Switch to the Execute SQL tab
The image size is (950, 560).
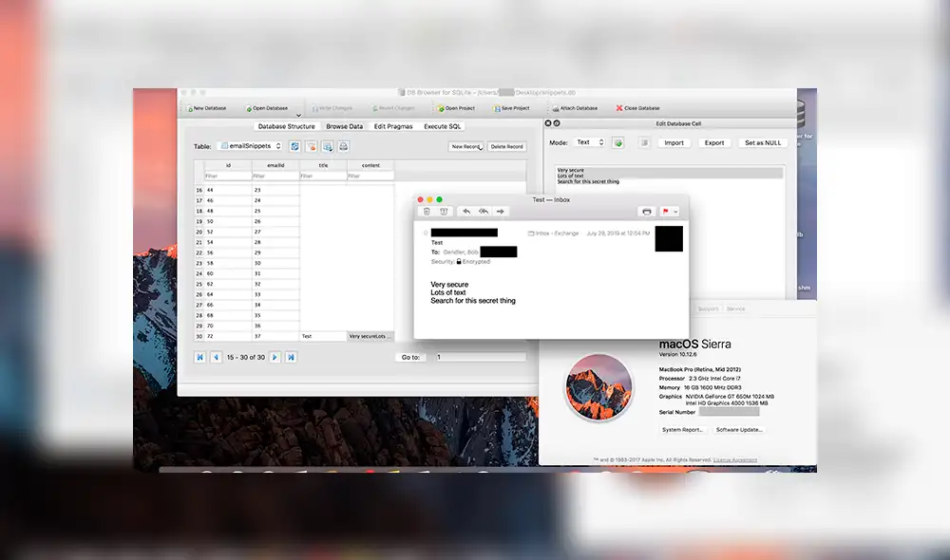click(442, 125)
